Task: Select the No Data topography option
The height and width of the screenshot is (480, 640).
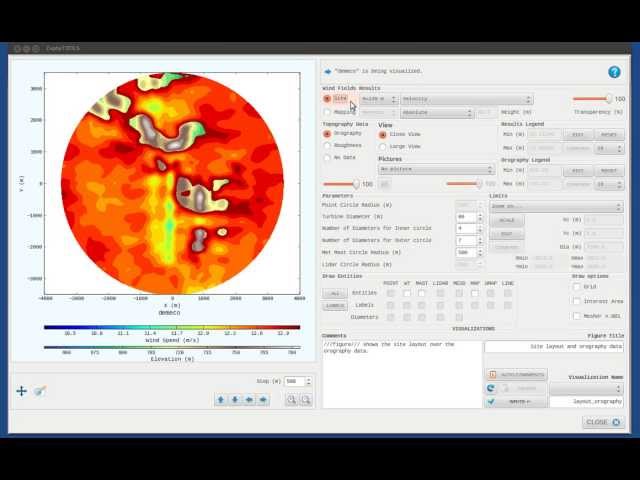Action: click(327, 158)
